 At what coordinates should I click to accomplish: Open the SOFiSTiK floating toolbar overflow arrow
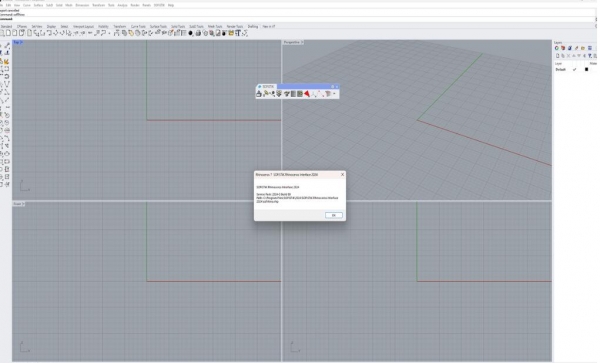tap(334, 94)
